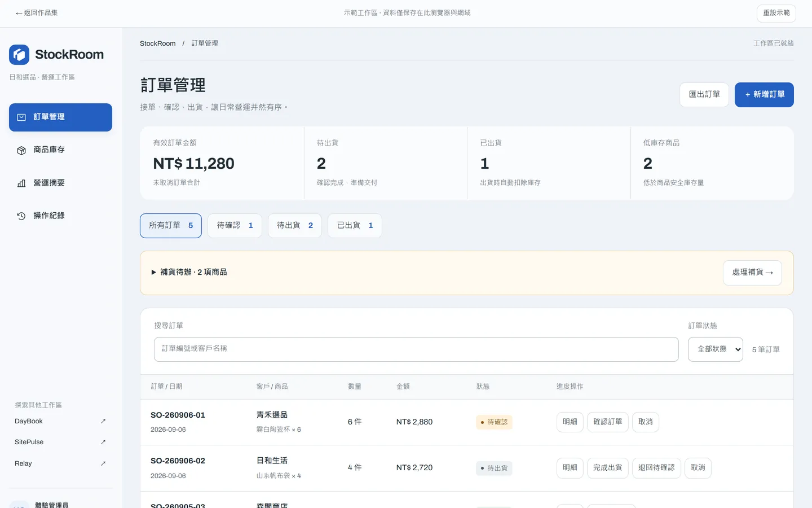Open 明細 for order SO-260906-02

570,468
